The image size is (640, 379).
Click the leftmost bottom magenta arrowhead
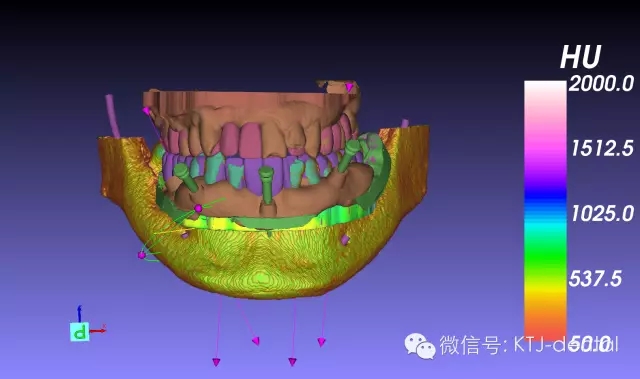point(216,362)
